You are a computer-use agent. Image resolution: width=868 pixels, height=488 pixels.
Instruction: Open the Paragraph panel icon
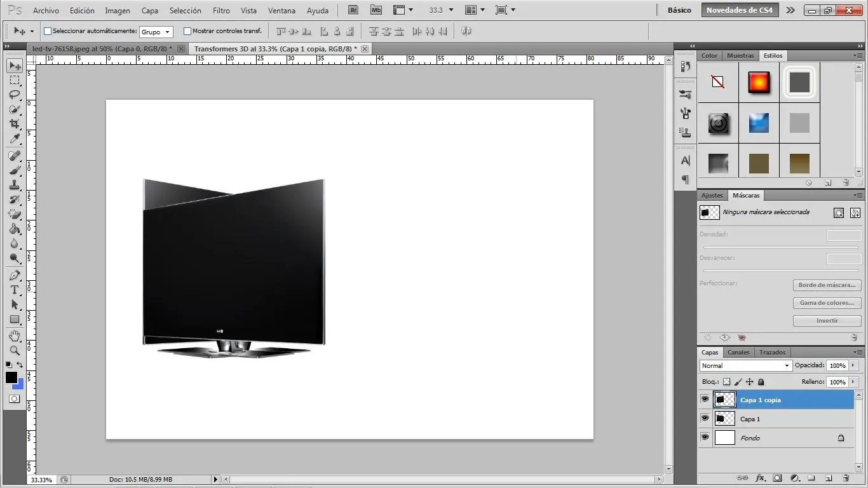(685, 180)
